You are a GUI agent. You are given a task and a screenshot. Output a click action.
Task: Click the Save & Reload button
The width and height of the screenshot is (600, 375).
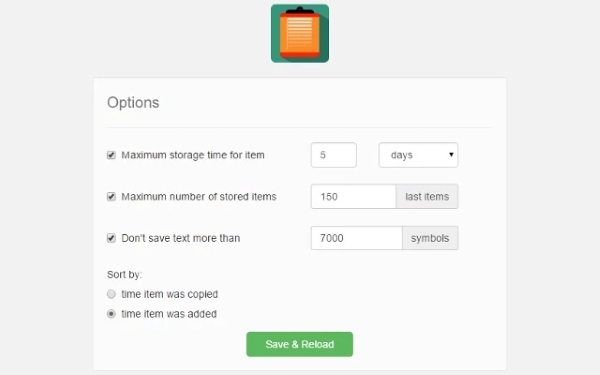tap(300, 344)
